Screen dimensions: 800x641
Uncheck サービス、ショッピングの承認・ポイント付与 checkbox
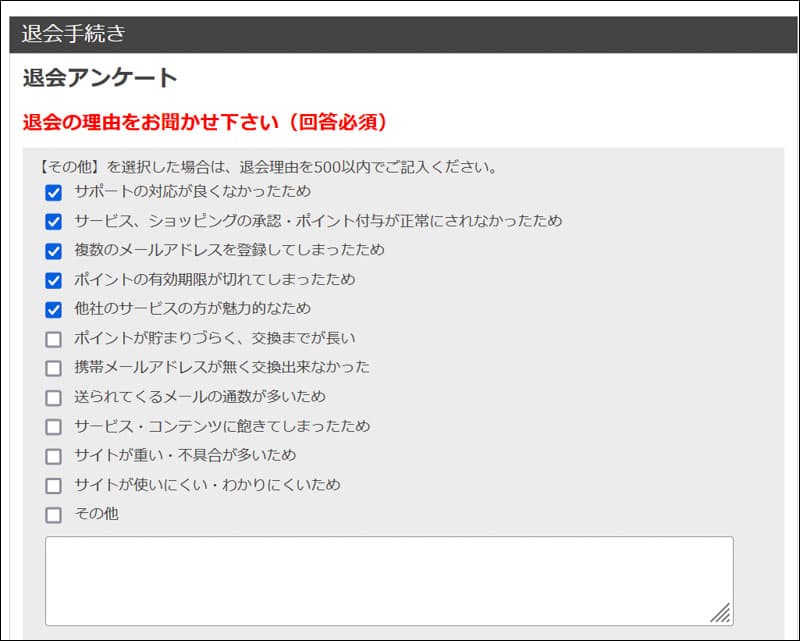click(54, 222)
